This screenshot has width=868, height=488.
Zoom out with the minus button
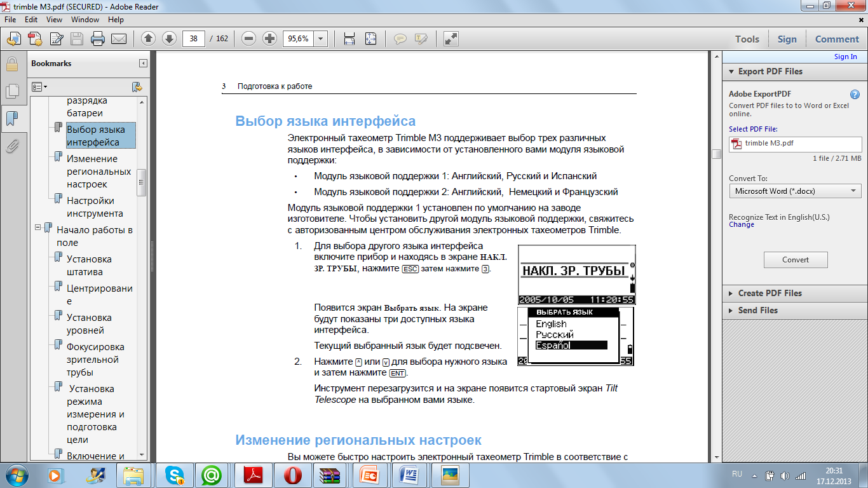click(249, 39)
